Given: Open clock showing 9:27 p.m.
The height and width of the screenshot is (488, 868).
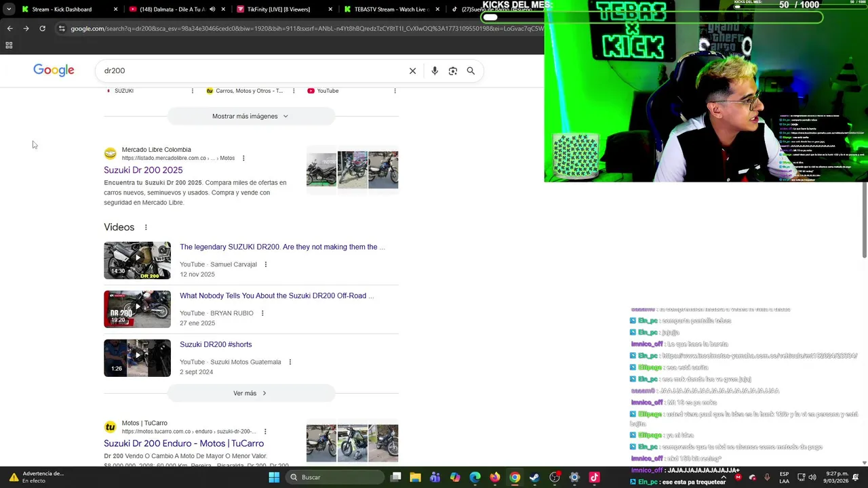Looking at the screenshot, I should [x=837, y=477].
